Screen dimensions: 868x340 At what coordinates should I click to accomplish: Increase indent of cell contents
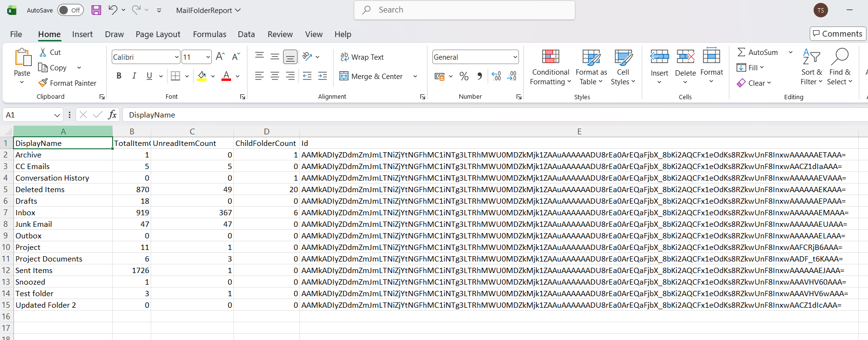point(323,76)
